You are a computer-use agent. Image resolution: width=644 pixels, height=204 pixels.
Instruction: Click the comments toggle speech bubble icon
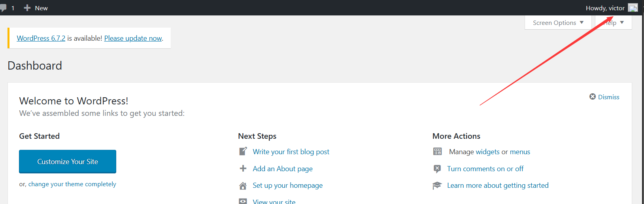tap(437, 169)
